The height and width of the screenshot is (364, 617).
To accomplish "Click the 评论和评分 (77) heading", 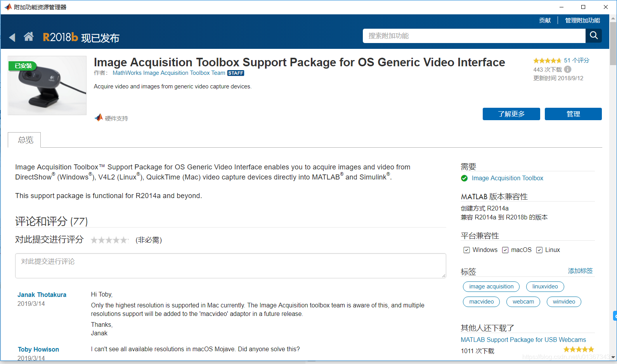I will pyautogui.click(x=51, y=221).
